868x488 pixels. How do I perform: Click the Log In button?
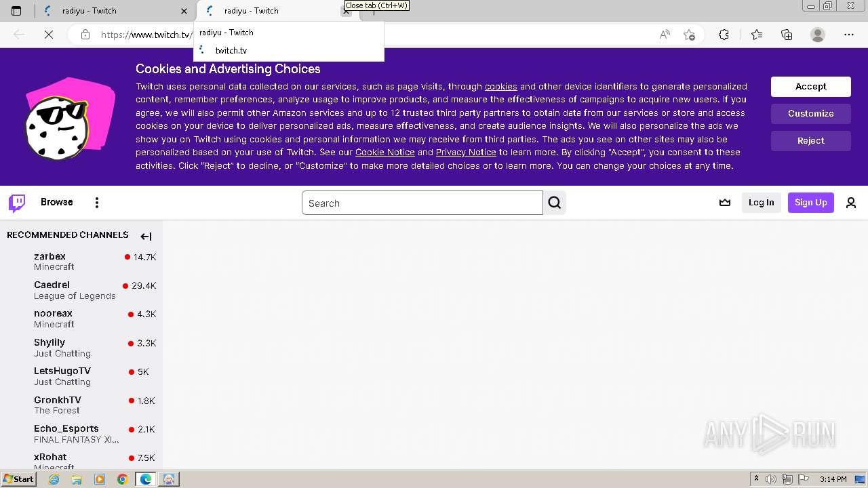[x=761, y=203]
